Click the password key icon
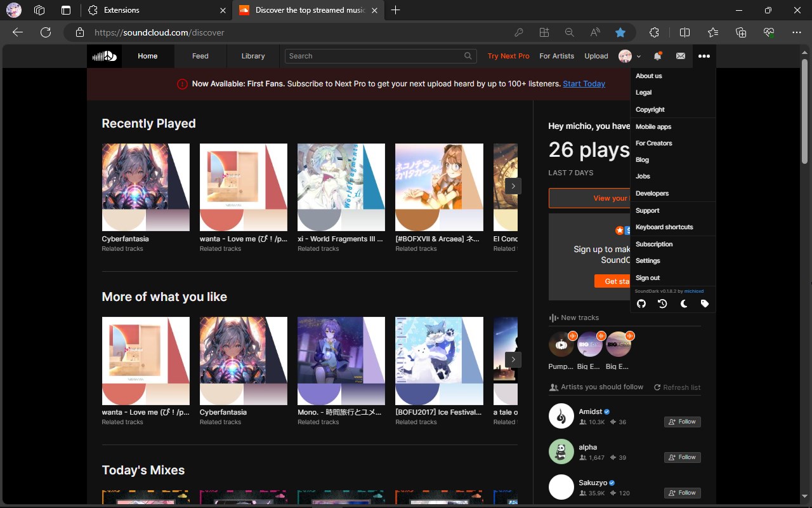Image resolution: width=812 pixels, height=508 pixels. click(x=519, y=32)
